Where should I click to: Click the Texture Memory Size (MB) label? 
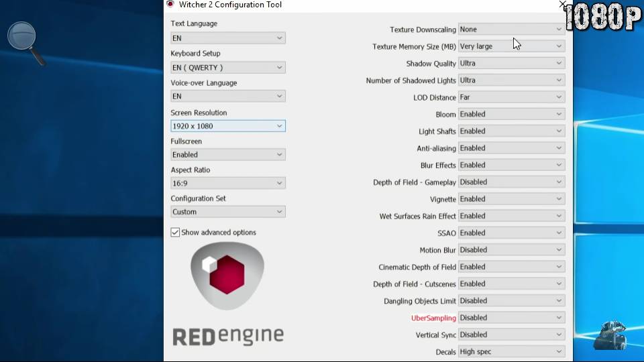[414, 47]
